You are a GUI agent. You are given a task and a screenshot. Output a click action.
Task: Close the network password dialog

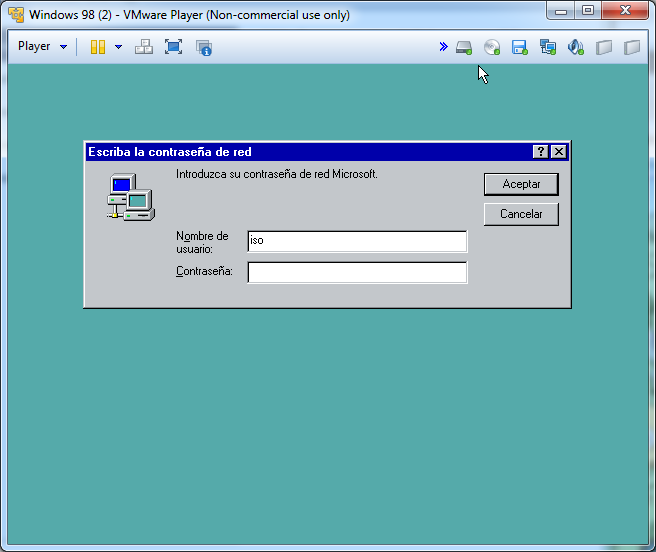pos(559,152)
